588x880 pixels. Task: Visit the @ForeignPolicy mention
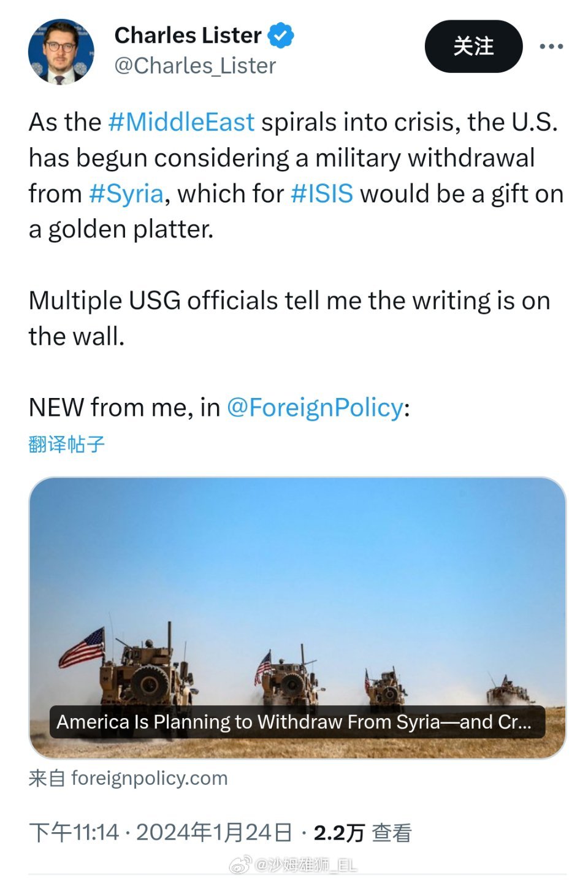point(315,407)
